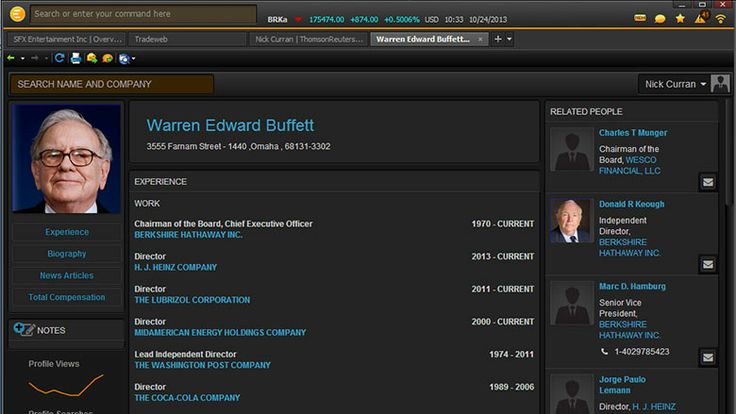Click the '1970 - CURRENT' date range

[x=503, y=224]
